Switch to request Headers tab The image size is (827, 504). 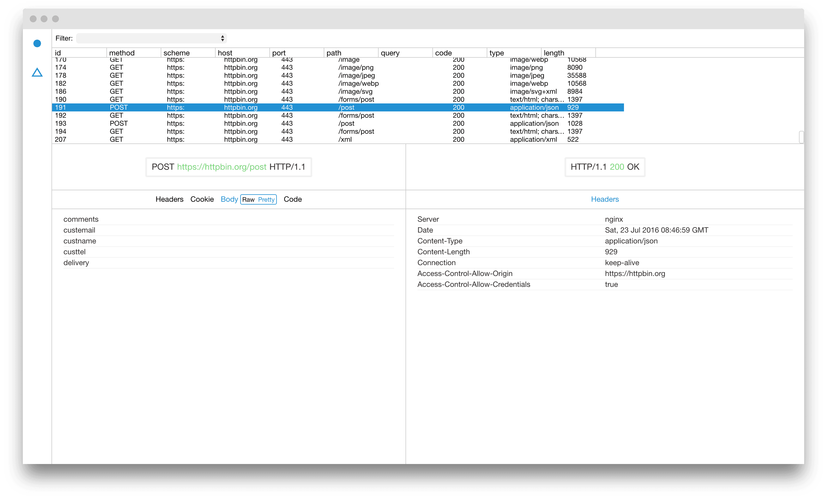[x=169, y=199]
